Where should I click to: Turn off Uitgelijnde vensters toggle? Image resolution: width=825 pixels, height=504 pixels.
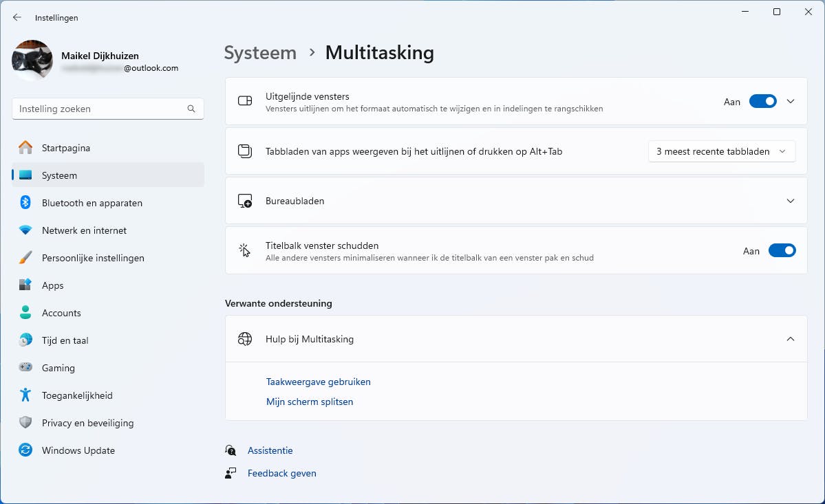pos(762,101)
